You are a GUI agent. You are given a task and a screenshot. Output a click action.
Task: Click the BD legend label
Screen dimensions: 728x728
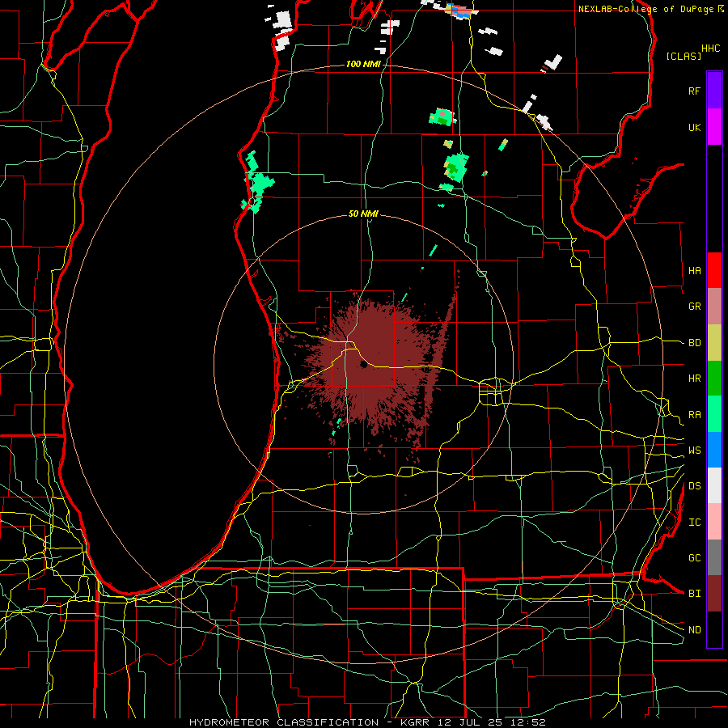tap(694, 343)
